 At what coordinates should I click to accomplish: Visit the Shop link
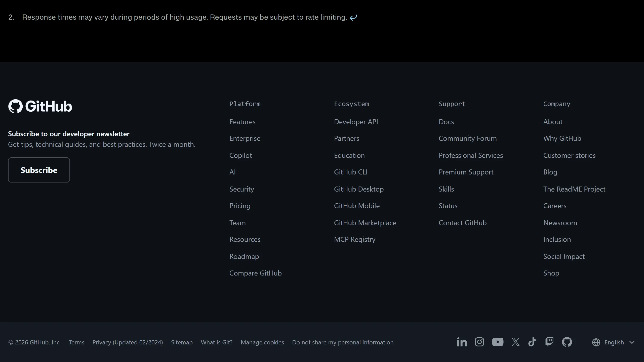click(x=551, y=273)
